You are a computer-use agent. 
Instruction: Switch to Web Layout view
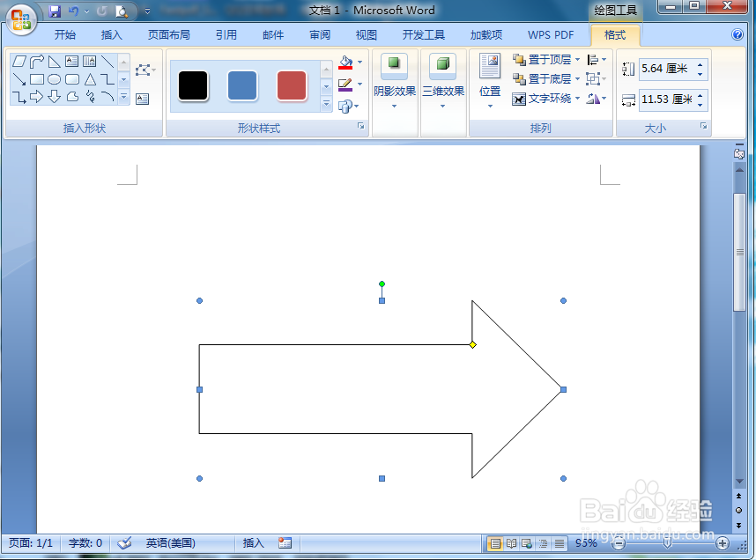coord(527,543)
